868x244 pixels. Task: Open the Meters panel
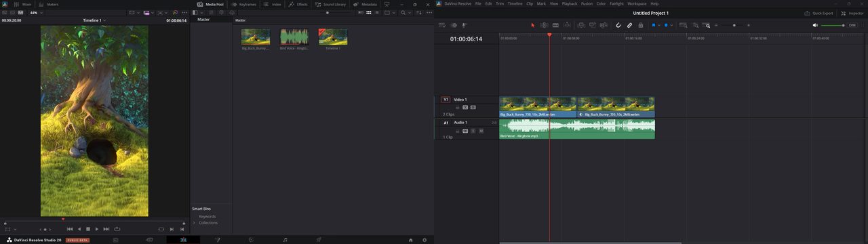(48, 4)
